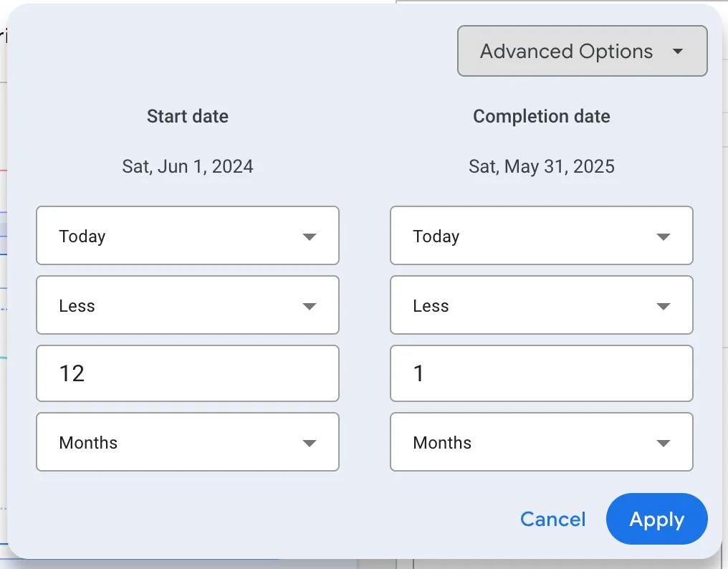This screenshot has width=728, height=569.
Task: Click arrow icon of Start date Today selector
Action: (x=310, y=236)
